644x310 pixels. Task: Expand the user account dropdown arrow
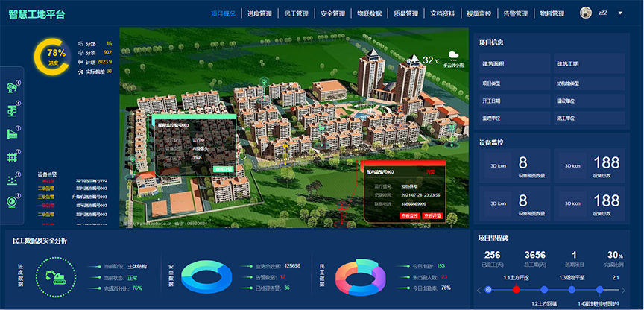coord(619,13)
